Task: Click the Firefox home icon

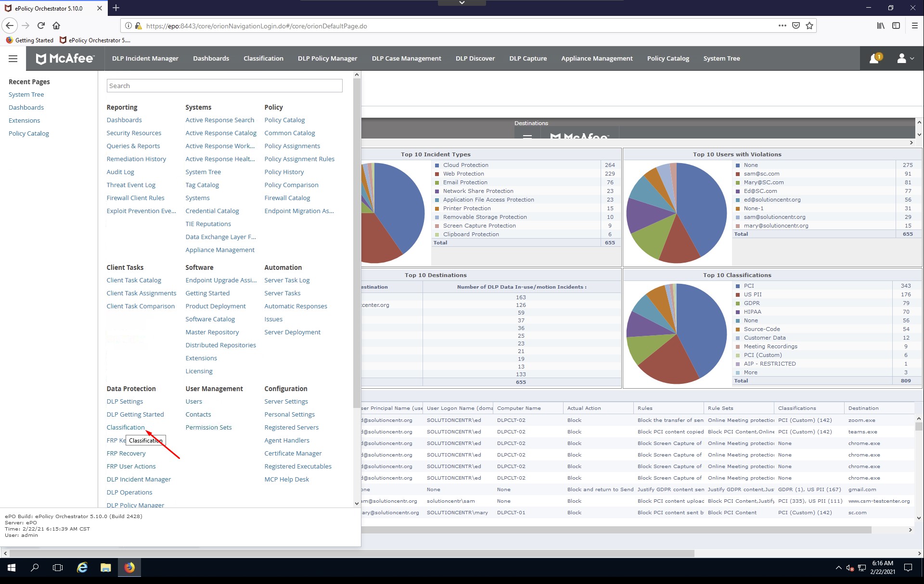Action: (56, 25)
